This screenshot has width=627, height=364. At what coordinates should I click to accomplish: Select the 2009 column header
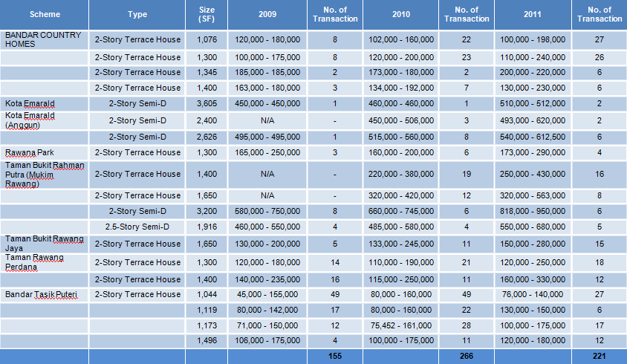[x=267, y=14]
